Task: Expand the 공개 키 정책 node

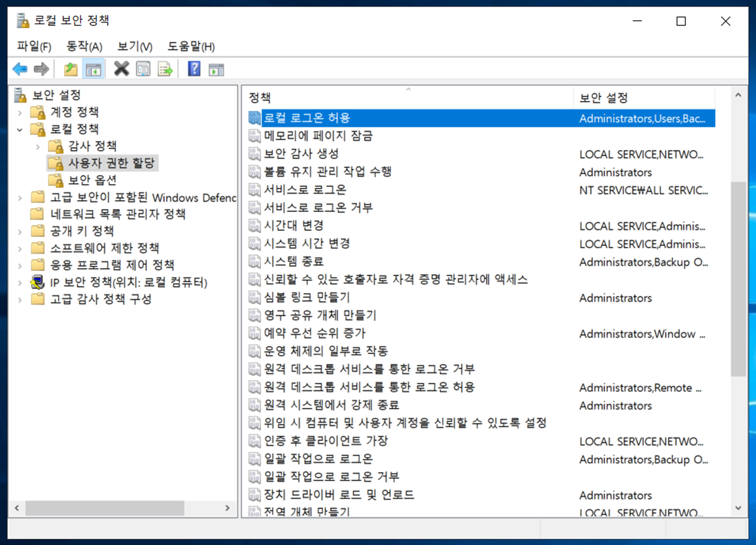Action: pyautogui.click(x=20, y=232)
